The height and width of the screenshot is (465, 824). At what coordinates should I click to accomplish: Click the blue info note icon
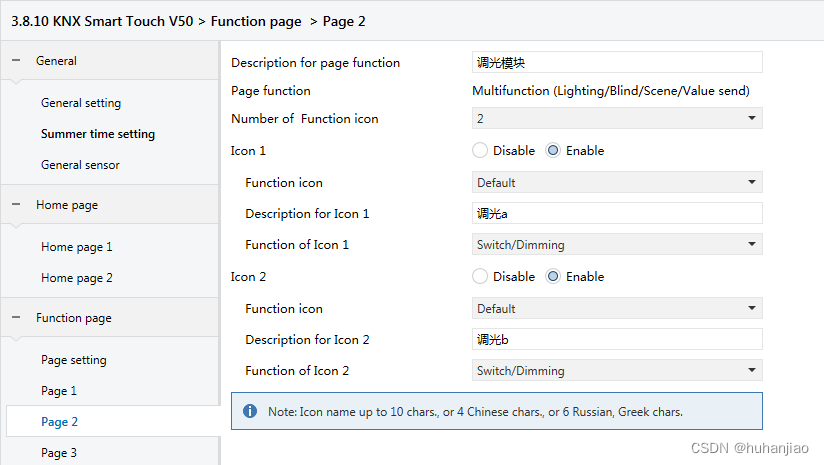click(250, 411)
